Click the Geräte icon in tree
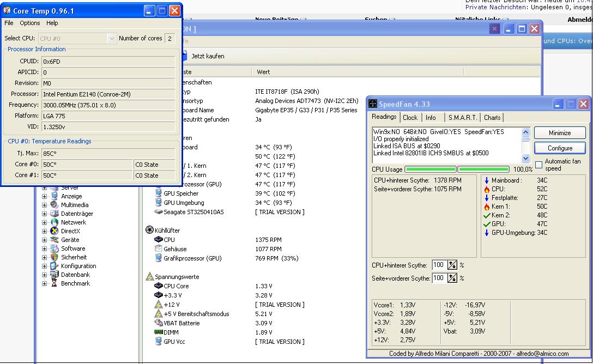593x364 pixels. coord(55,240)
